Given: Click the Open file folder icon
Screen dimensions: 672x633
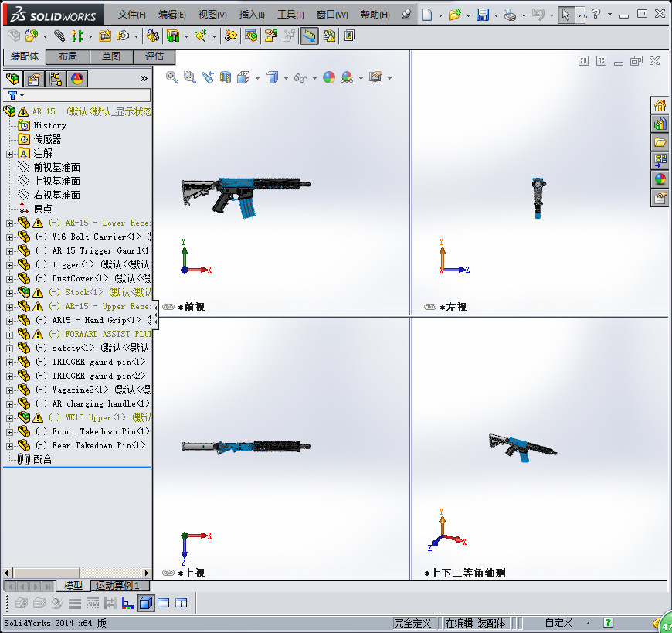Looking at the screenshot, I should 454,15.
